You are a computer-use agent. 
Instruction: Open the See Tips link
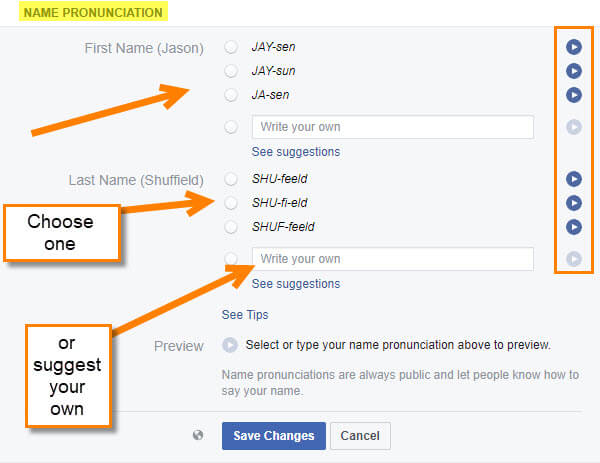coord(245,315)
